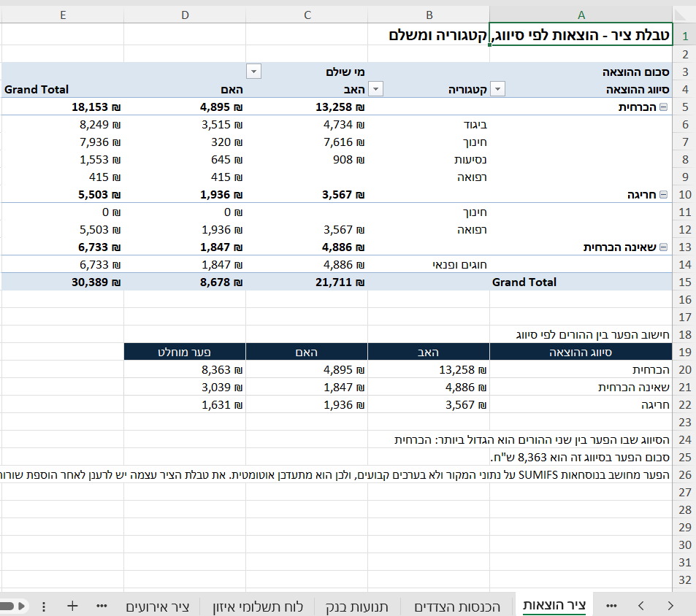Show hidden sheets ellipsis beside ציר הוצאות

click(x=612, y=606)
